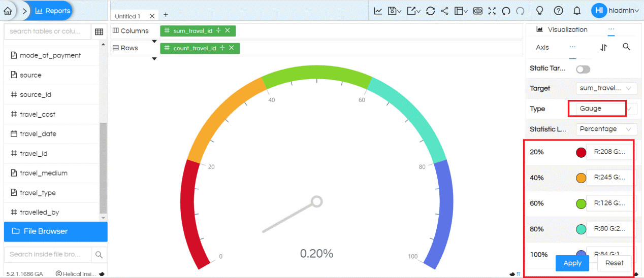Click the red 20% color swatch

(581, 152)
